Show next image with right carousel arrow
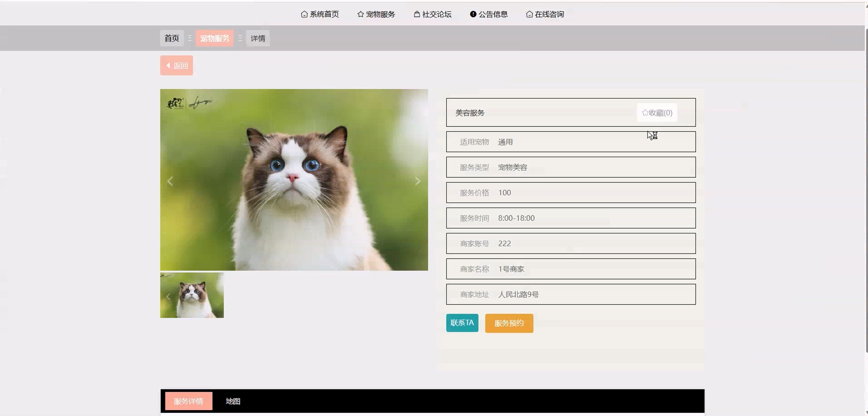 tap(417, 181)
